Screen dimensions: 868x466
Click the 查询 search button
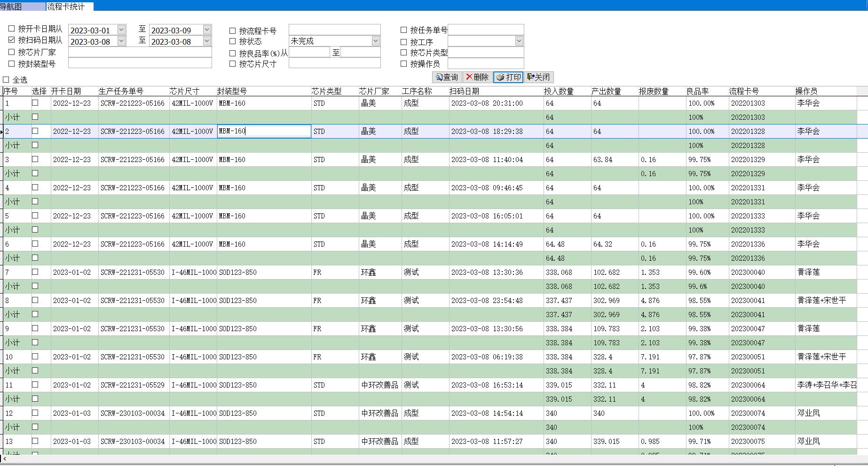(446, 77)
